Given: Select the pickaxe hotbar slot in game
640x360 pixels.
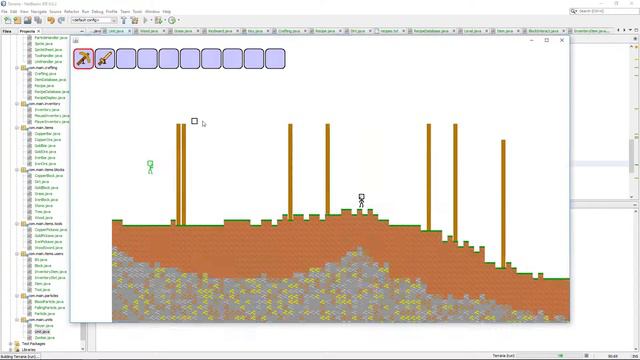Looking at the screenshot, I should point(84,58).
